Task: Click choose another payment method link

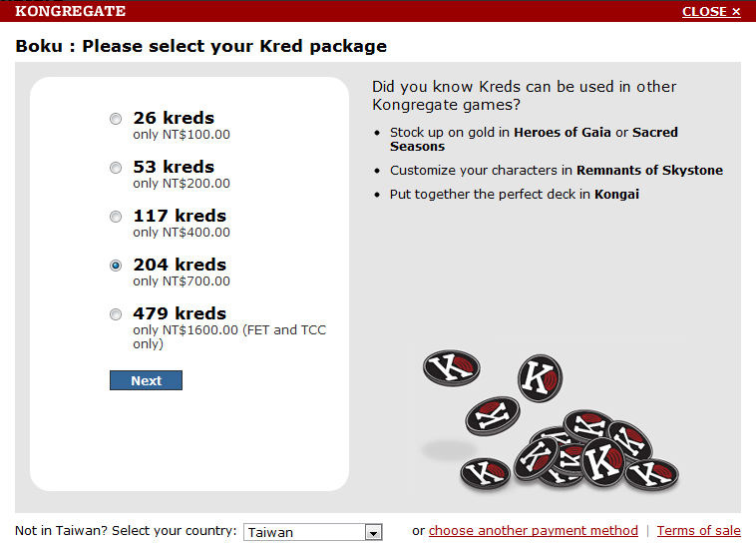Action: 533,531
